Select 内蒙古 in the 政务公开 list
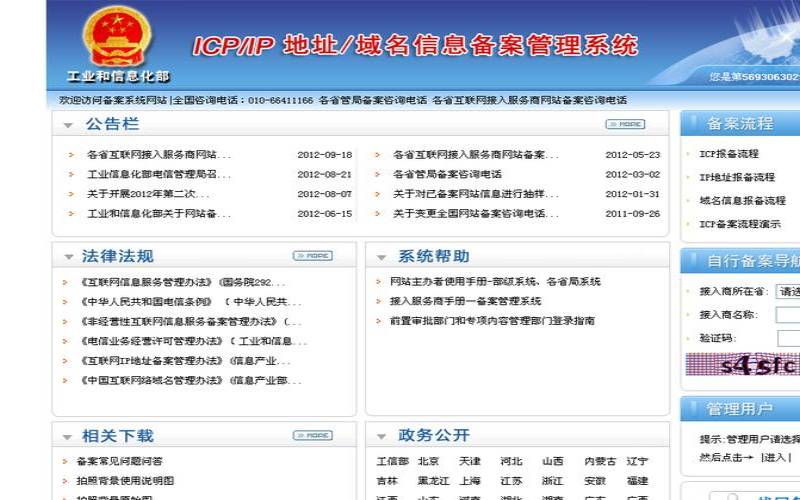The height and width of the screenshot is (500, 800). (600, 462)
